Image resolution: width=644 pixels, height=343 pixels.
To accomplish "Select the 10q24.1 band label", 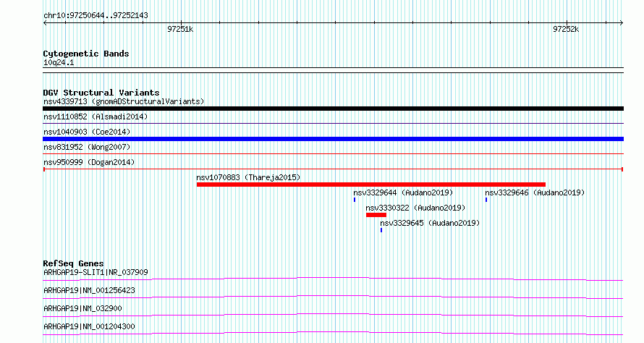I will pos(59,62).
